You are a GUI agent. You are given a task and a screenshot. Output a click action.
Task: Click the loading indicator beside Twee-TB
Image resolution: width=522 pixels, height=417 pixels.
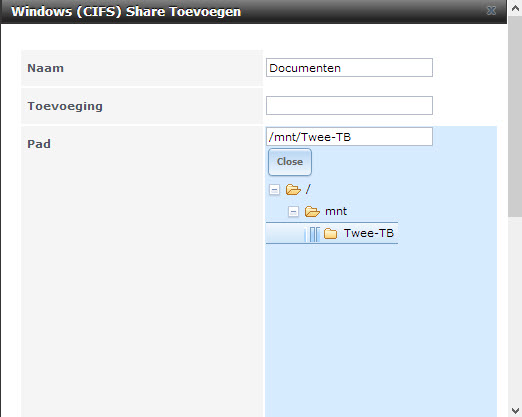(x=312, y=234)
